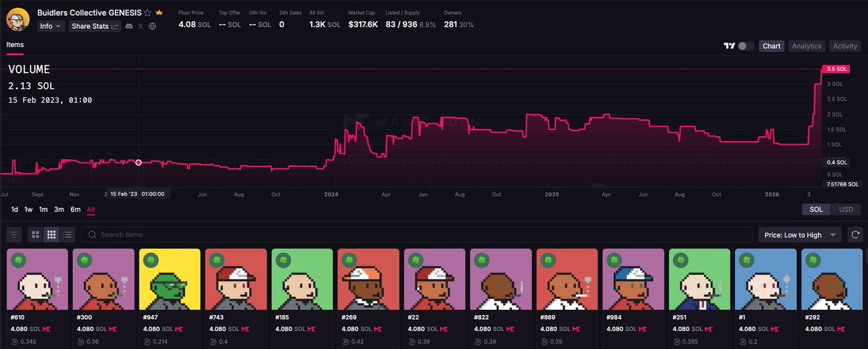Viewport: 868px width, 349px height.
Task: Click the Floor Price 4.08 SOL stat
Action: pos(195,20)
